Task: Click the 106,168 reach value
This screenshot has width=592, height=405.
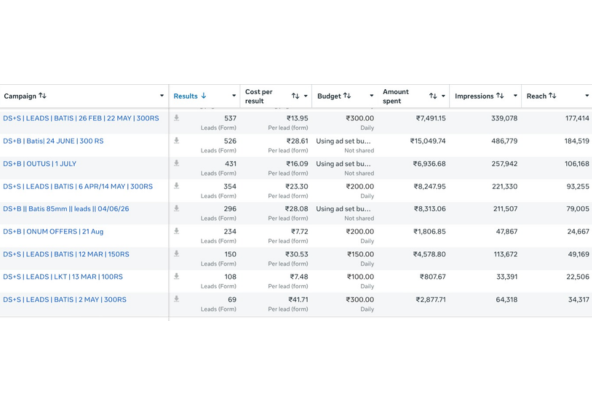Action: click(577, 164)
